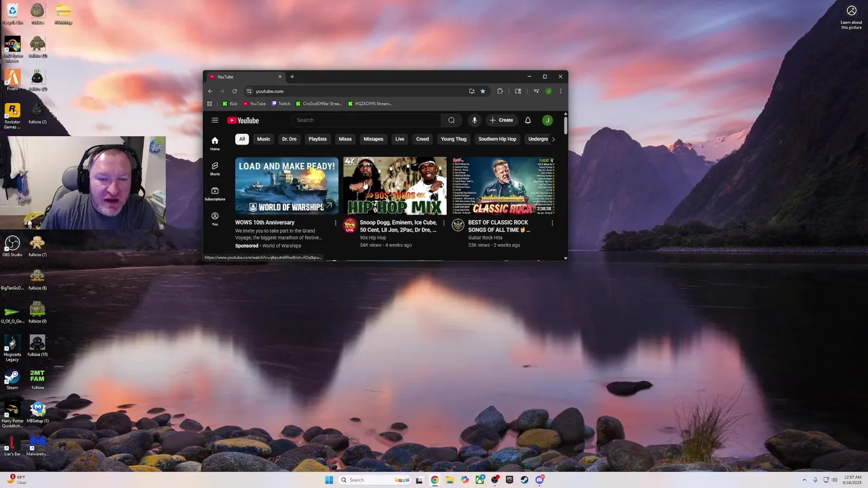The width and height of the screenshot is (868, 488).
Task: Open OBS Studio desktop shortcut
Action: coord(12,246)
